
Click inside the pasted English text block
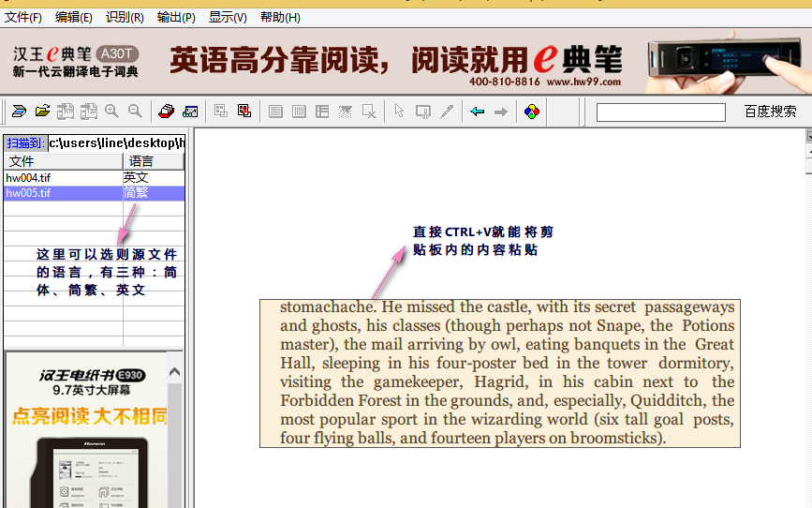pyautogui.click(x=500, y=373)
